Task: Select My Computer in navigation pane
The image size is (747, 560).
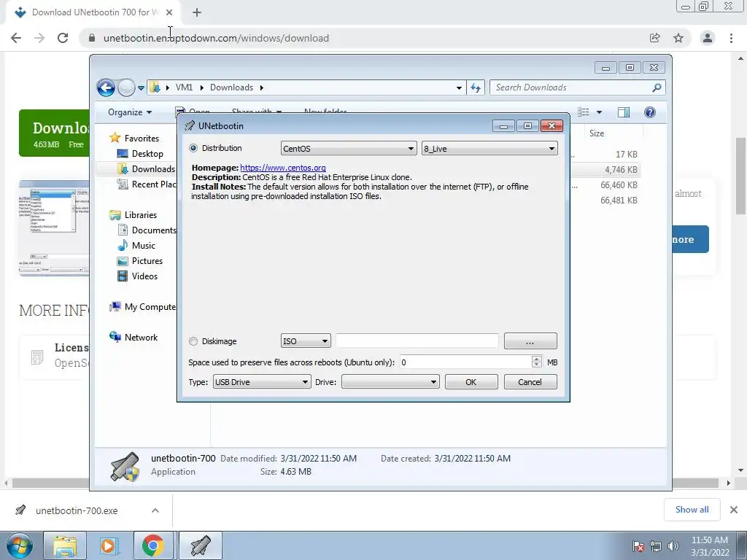Action: (x=150, y=307)
